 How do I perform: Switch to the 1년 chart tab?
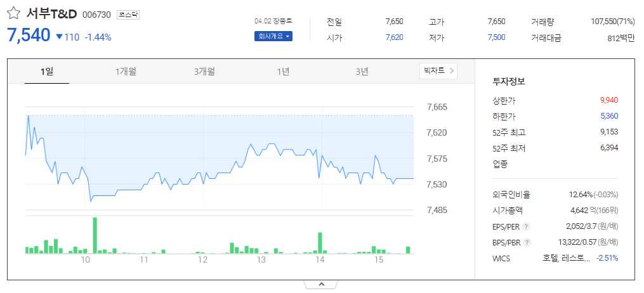(x=284, y=72)
